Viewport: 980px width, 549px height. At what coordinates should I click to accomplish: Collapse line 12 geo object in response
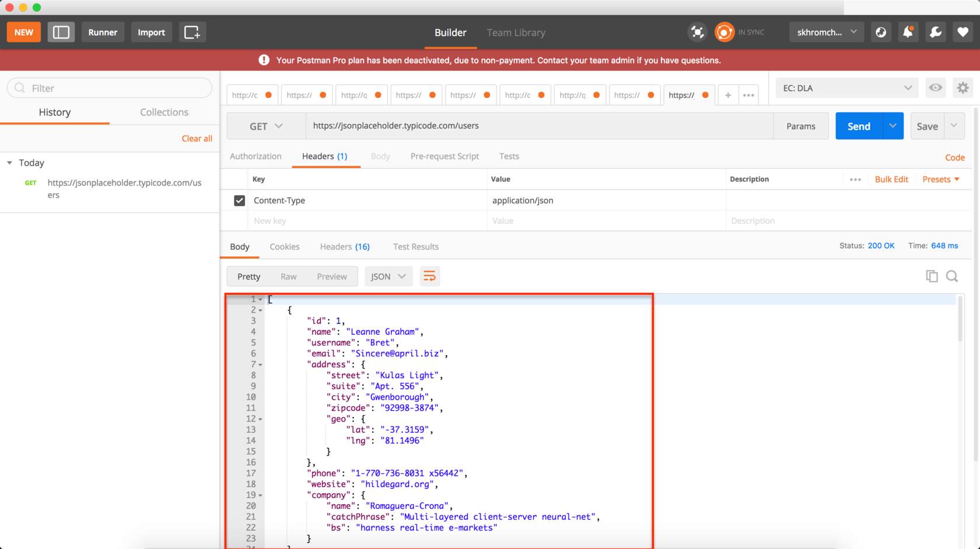coord(260,418)
